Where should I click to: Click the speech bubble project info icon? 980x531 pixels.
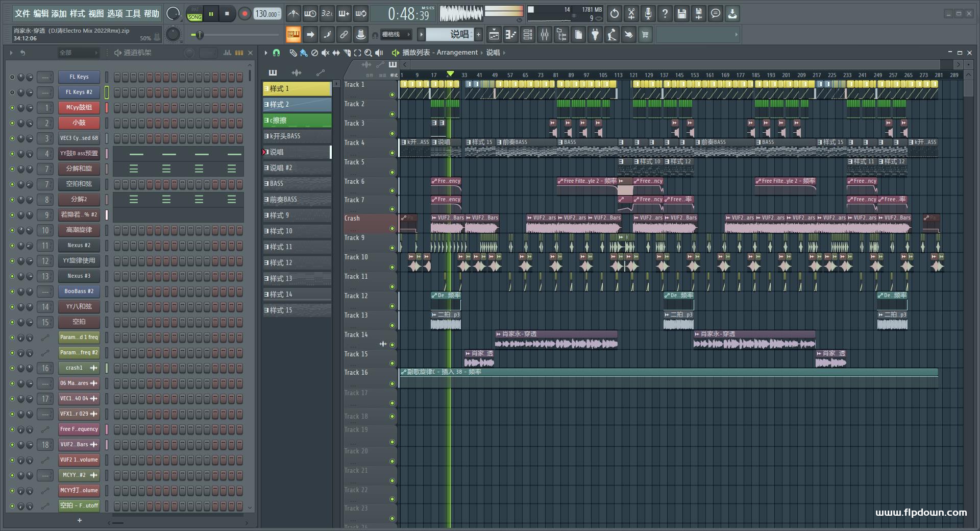[716, 14]
